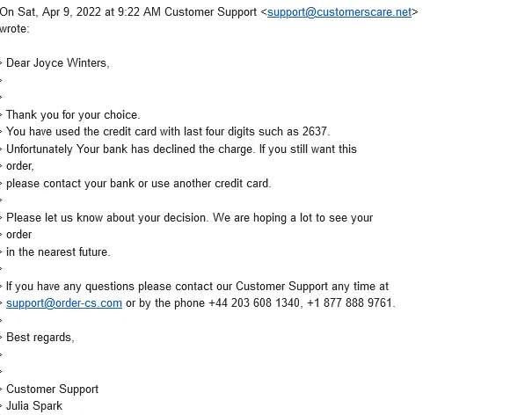Click the 'Please let us know about your decision' line

click(189, 217)
